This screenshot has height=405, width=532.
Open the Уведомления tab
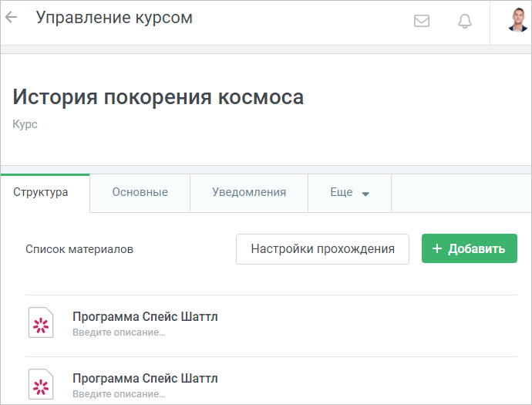pyautogui.click(x=249, y=193)
